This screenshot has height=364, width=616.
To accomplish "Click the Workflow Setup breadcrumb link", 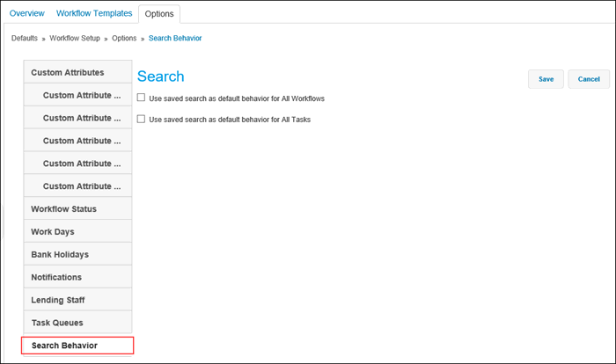I will pos(75,38).
